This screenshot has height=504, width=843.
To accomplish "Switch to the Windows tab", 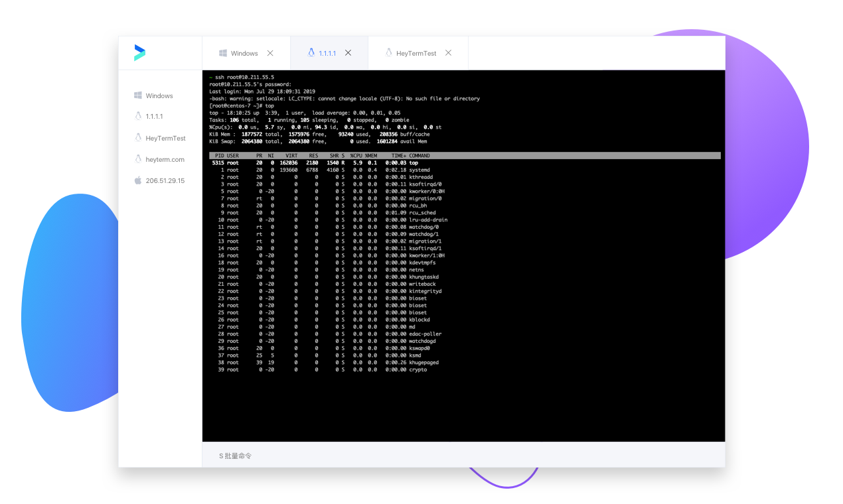I will coord(246,53).
